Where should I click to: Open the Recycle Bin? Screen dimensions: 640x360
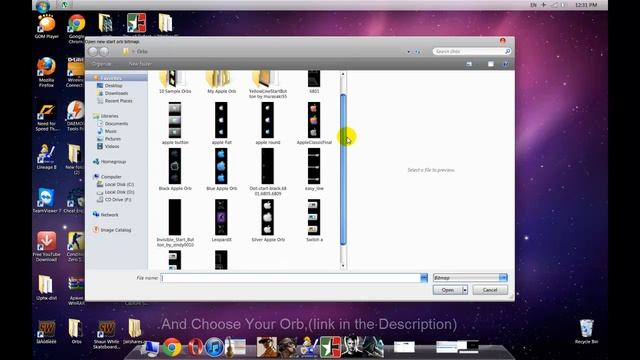[x=586, y=331]
